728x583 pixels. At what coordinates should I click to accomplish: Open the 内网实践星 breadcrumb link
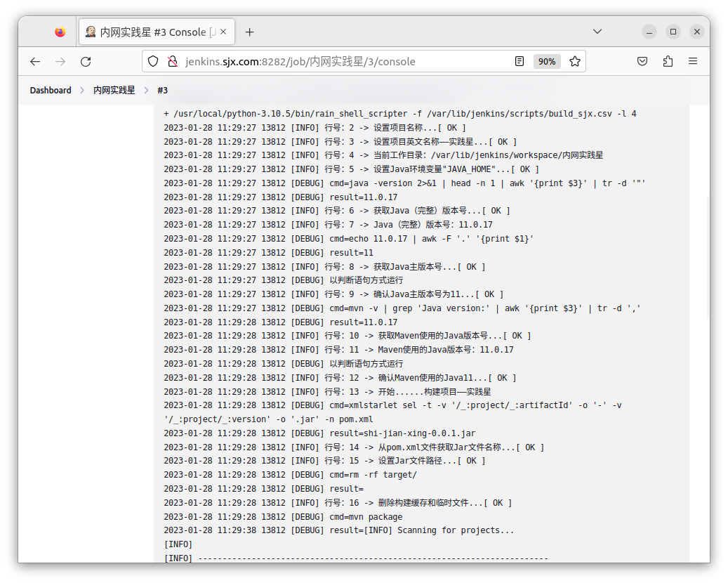click(114, 91)
